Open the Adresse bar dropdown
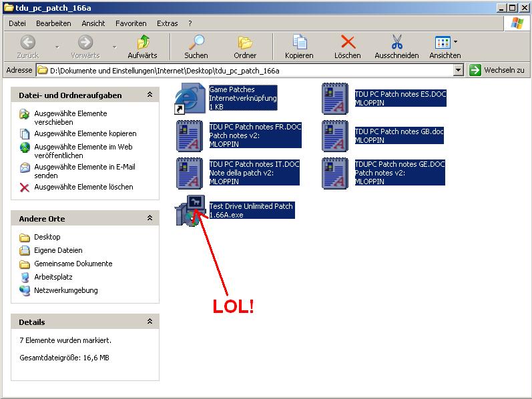 click(459, 70)
